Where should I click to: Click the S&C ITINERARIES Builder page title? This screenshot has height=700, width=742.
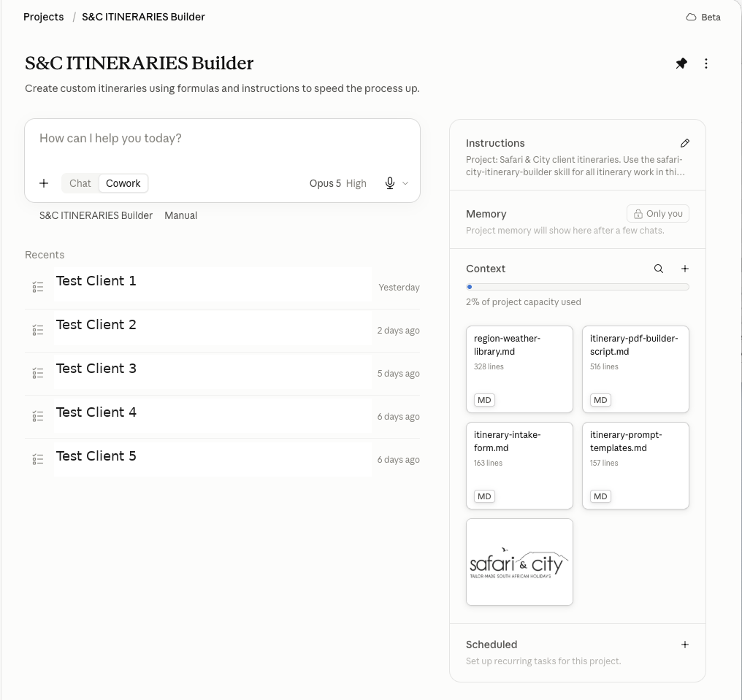point(139,64)
